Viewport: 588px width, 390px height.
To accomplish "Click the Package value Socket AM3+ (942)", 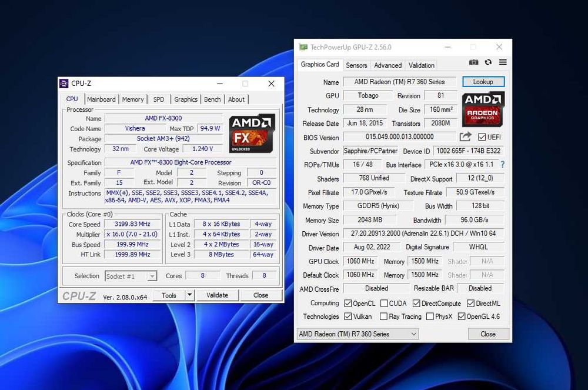I will [x=163, y=138].
